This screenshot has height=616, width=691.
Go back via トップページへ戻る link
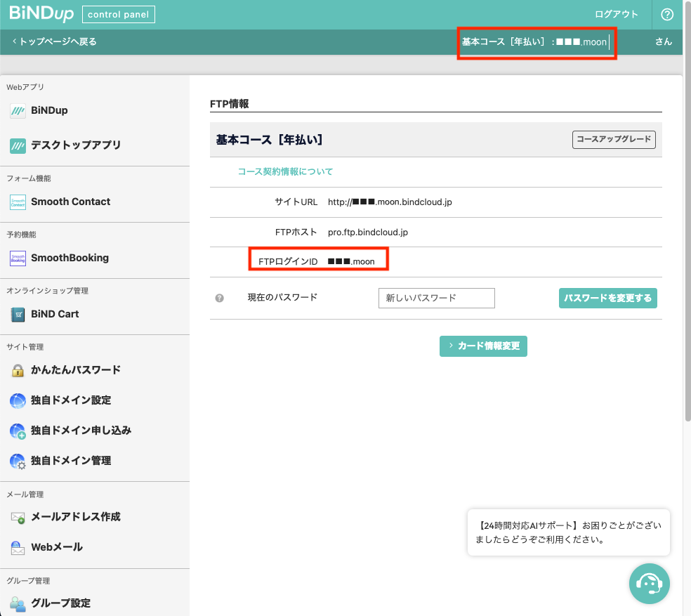click(x=54, y=41)
